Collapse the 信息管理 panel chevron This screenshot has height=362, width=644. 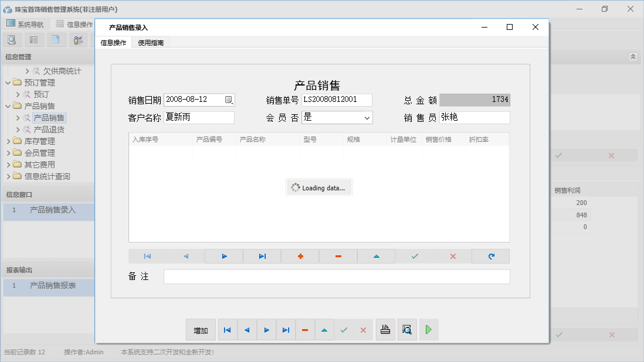click(633, 57)
